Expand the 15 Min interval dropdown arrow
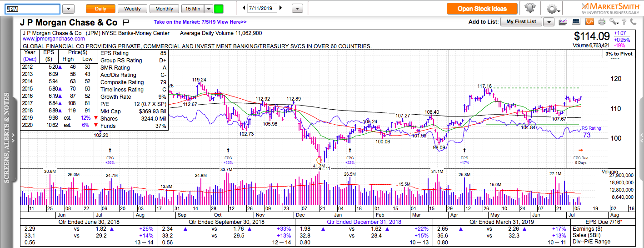This screenshot has height=248, width=644. (208, 9)
